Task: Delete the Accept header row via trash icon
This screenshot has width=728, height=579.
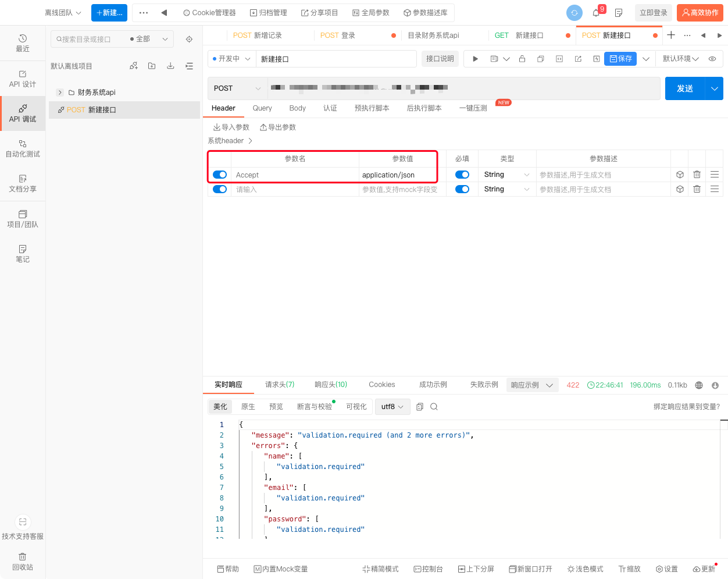Action: pos(697,175)
